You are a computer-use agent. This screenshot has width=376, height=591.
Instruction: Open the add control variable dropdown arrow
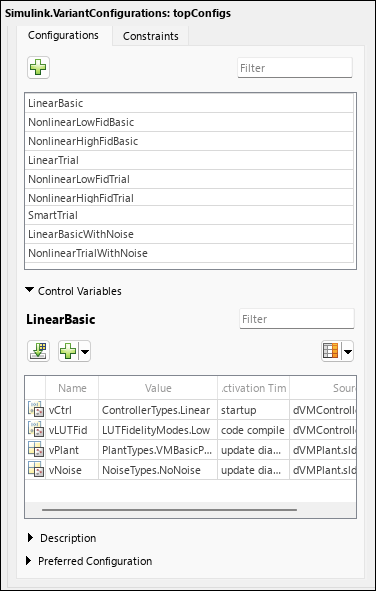[x=85, y=351]
